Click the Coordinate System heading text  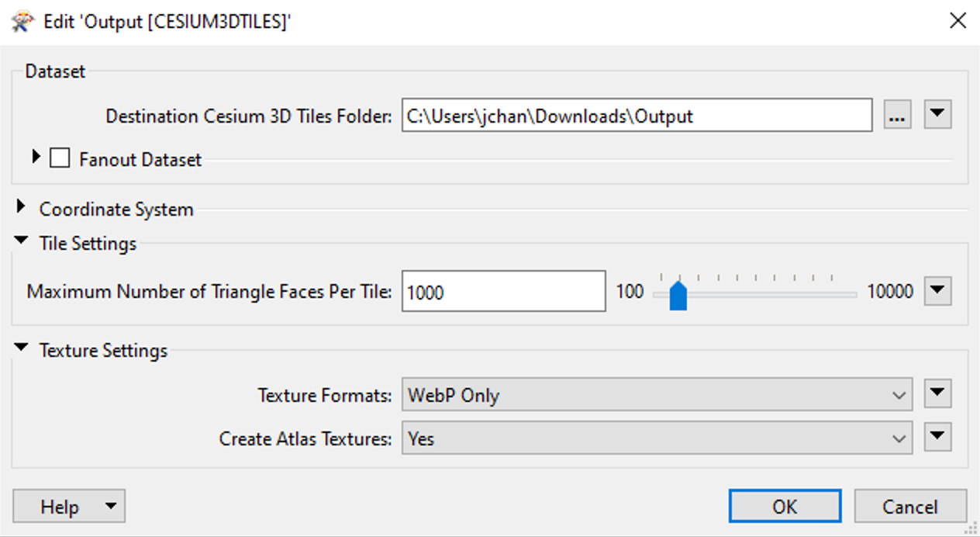[116, 209]
